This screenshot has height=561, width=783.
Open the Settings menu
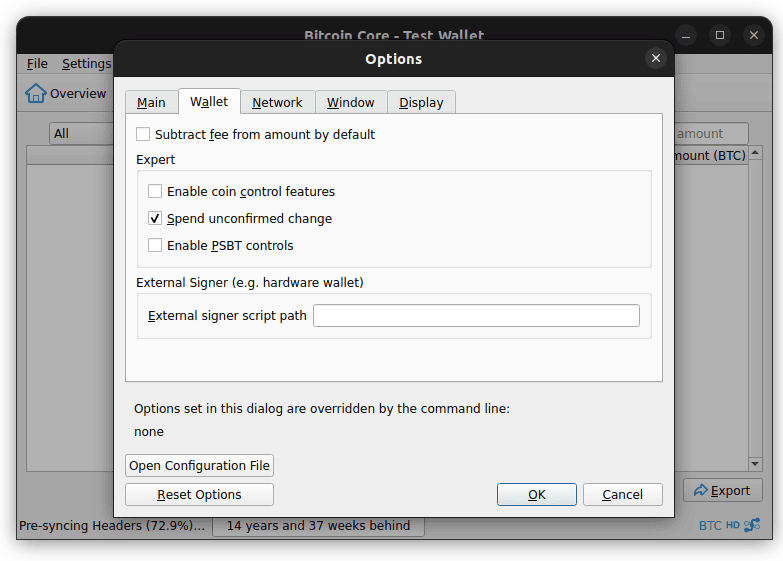[x=86, y=64]
